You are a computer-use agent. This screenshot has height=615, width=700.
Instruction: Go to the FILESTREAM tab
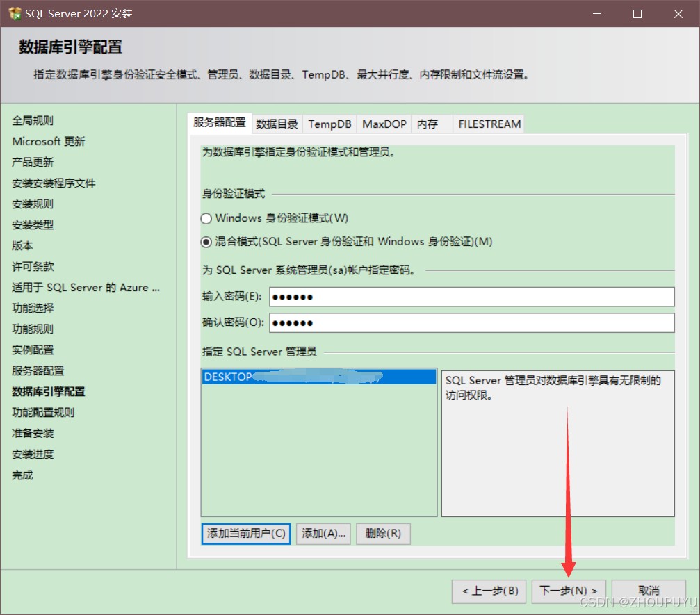pyautogui.click(x=489, y=124)
